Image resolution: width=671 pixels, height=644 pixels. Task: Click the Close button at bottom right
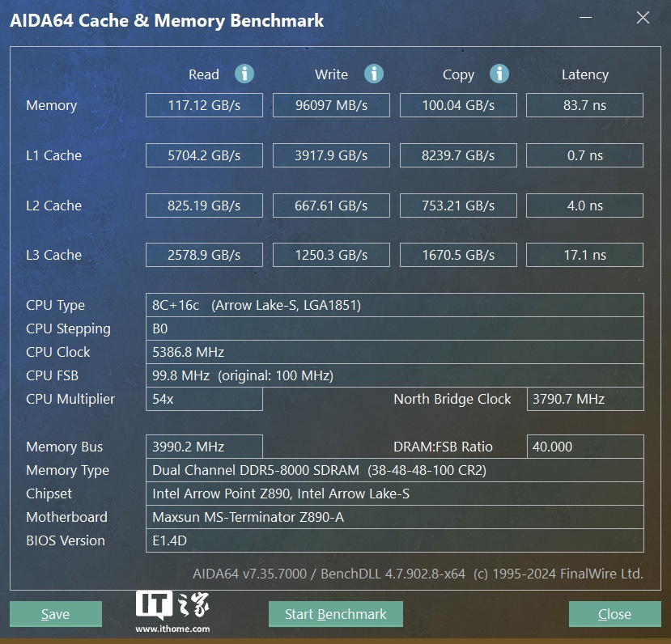[x=614, y=614]
